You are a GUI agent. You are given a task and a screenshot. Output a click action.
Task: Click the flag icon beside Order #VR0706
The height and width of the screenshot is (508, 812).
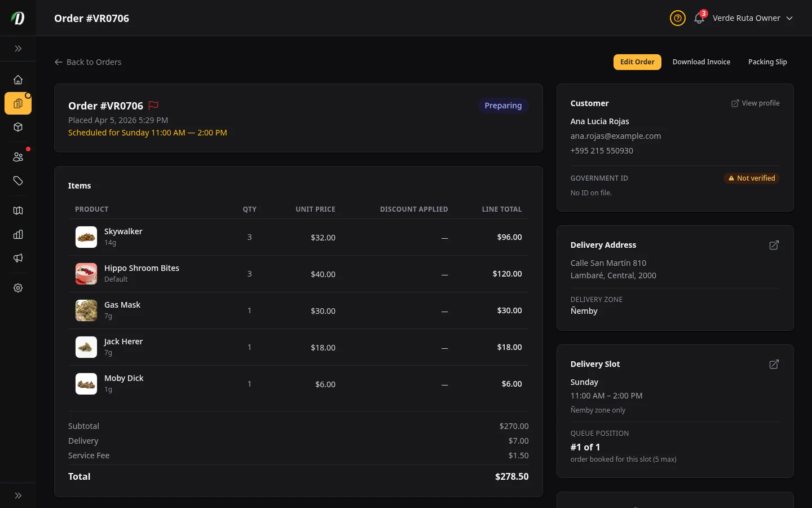click(x=153, y=106)
